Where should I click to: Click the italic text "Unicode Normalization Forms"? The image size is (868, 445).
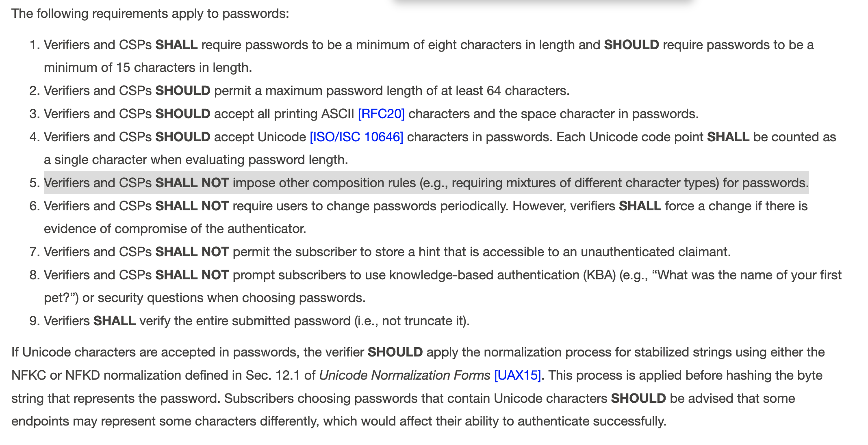[x=404, y=375]
